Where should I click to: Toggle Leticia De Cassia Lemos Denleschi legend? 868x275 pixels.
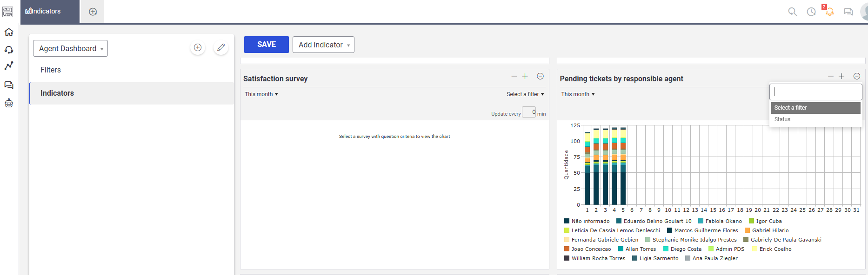[x=612, y=230]
